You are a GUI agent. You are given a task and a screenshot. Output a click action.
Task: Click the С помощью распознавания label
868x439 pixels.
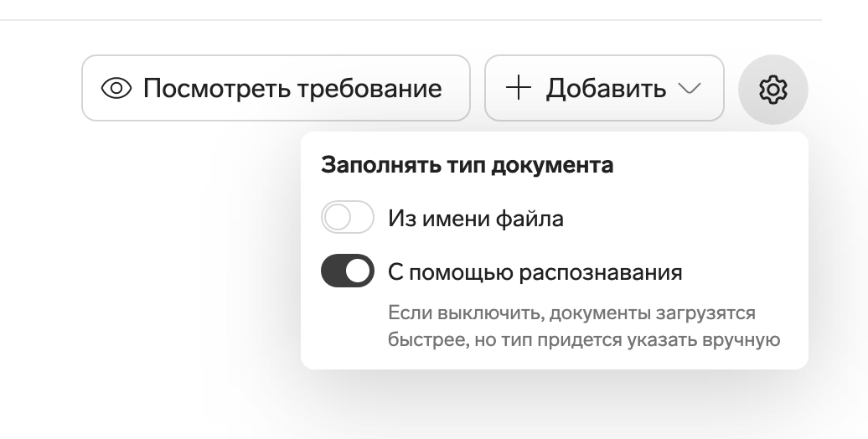[535, 272]
